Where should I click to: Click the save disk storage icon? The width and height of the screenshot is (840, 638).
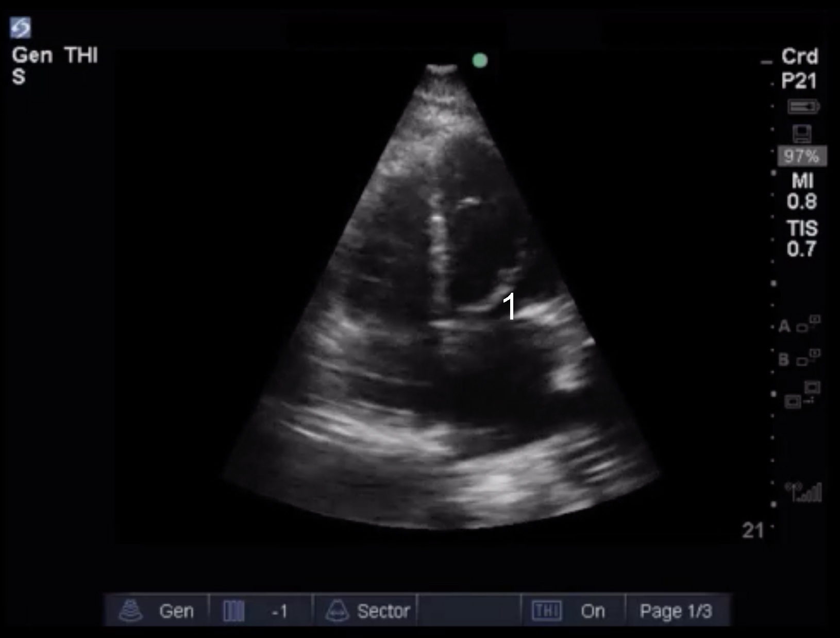click(802, 133)
